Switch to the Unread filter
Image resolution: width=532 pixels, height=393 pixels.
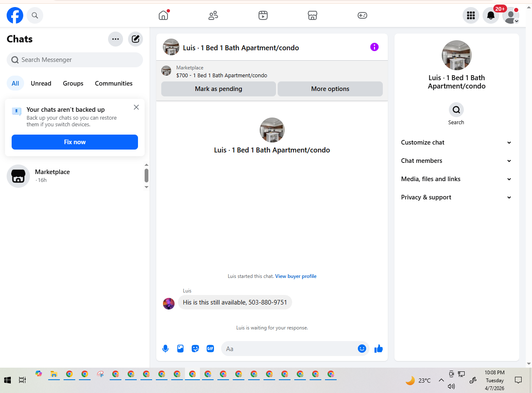(41, 84)
